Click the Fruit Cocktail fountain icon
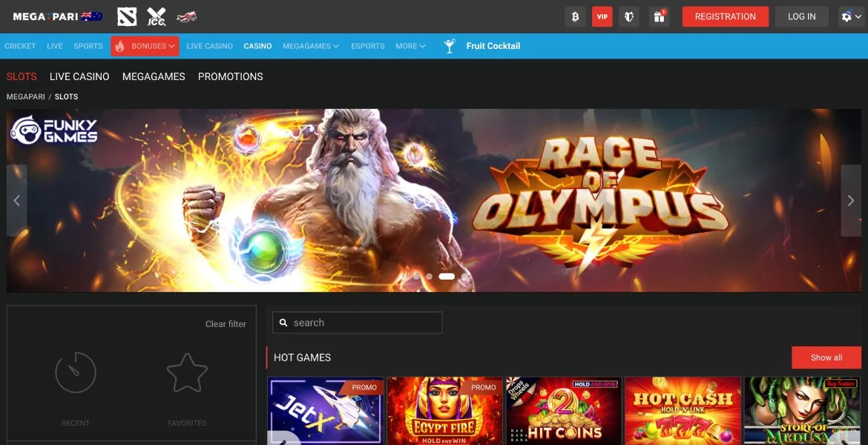The image size is (868, 445). (x=450, y=45)
